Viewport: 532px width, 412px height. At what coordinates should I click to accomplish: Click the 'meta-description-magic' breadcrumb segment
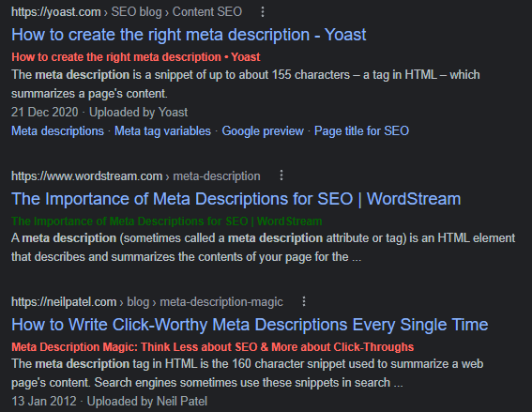221,302
